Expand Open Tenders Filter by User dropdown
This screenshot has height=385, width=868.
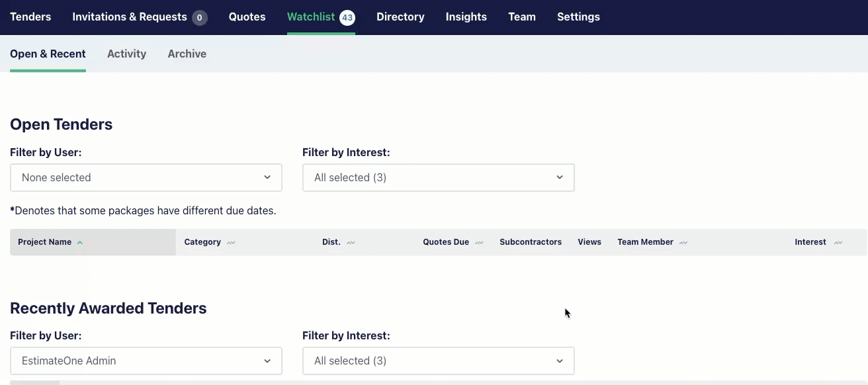pyautogui.click(x=146, y=177)
